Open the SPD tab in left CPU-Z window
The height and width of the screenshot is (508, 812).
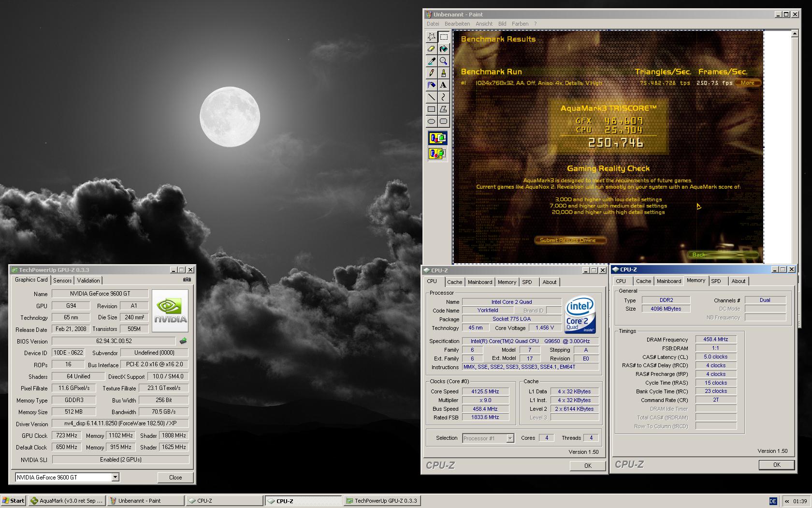[x=527, y=282]
